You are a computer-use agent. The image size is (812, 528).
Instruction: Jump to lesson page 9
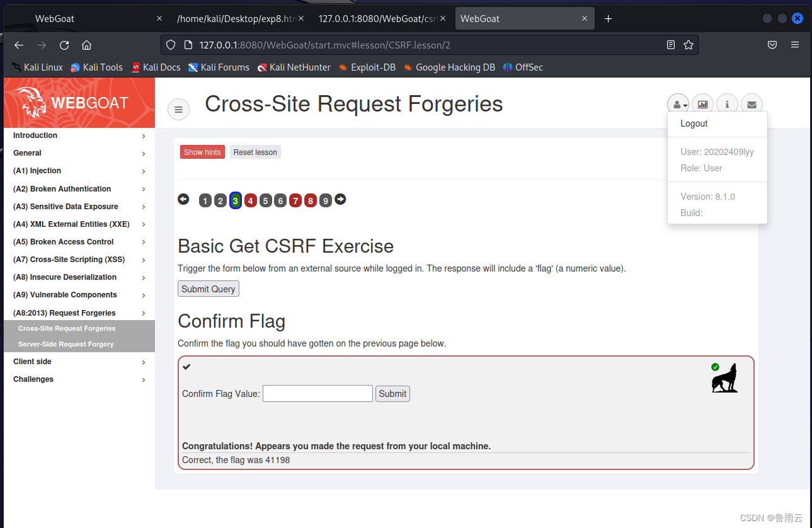click(325, 201)
